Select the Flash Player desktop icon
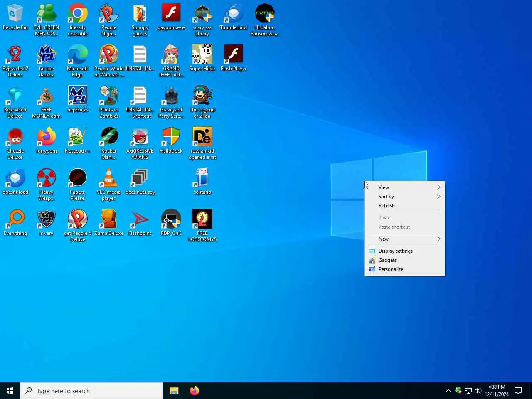 [x=234, y=59]
